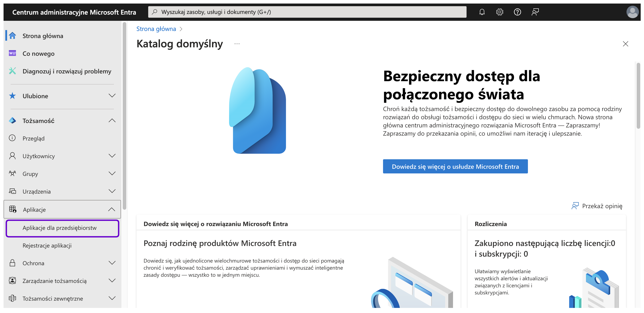Viewport: 644px width, 313px height.
Task: Open the feedback icon in top bar
Action: (535, 12)
